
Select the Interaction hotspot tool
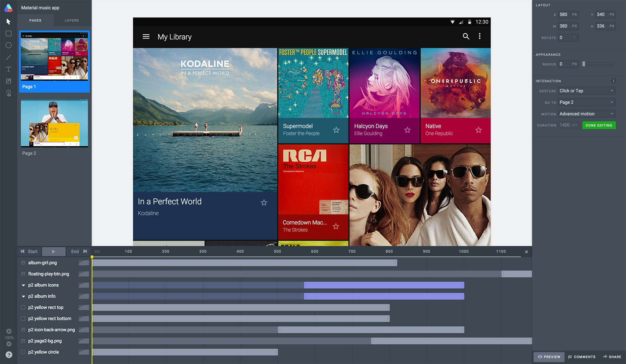[x=8, y=93]
